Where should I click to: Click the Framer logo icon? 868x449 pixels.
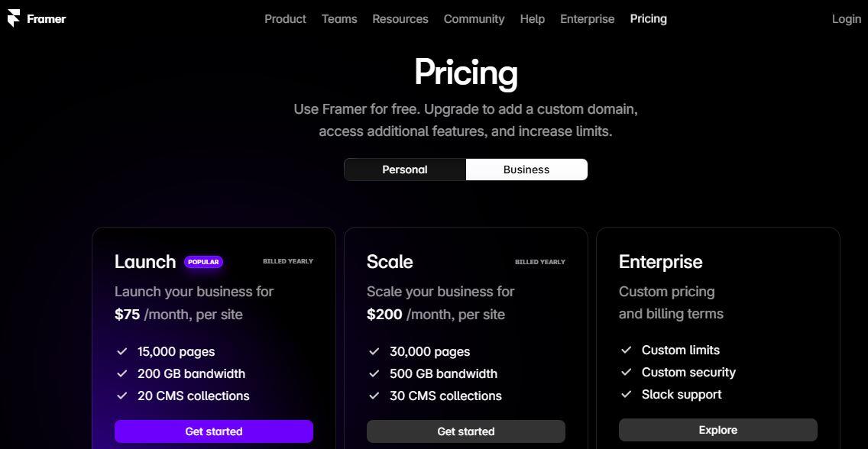point(14,18)
